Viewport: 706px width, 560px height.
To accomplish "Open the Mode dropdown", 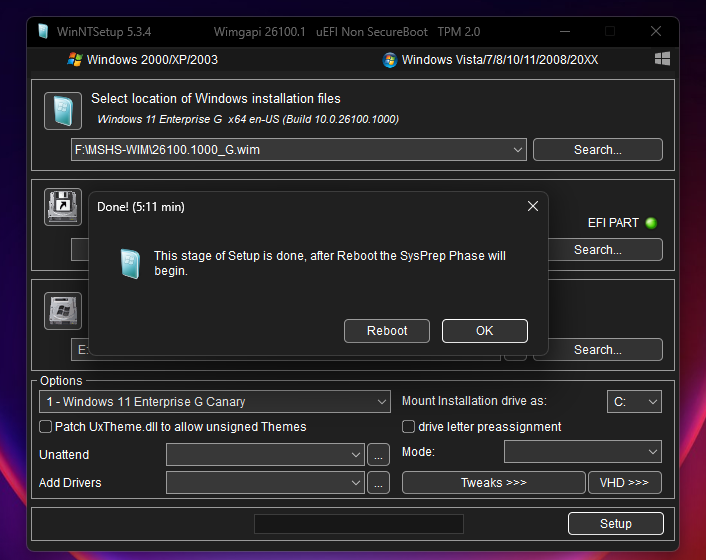I will pos(583,452).
